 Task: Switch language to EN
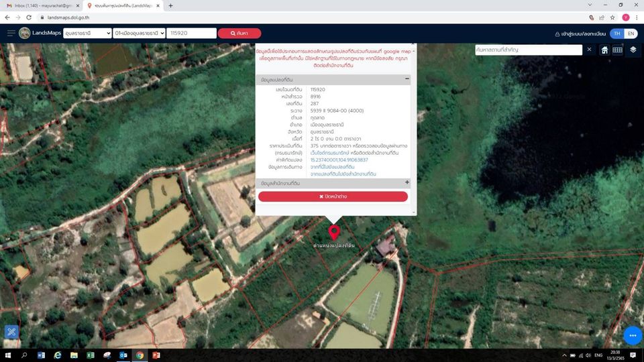631,34
